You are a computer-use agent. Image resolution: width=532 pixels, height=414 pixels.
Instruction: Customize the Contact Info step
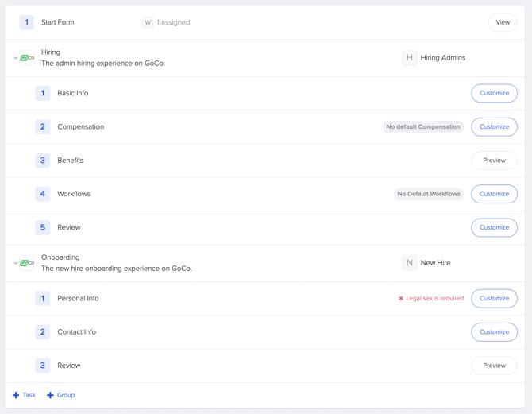point(494,332)
